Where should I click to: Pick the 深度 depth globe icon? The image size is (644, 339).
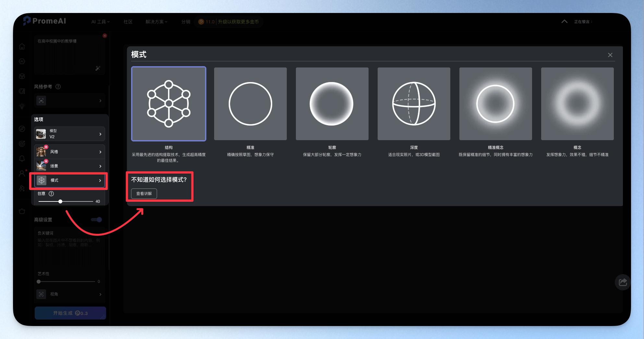pyautogui.click(x=414, y=104)
